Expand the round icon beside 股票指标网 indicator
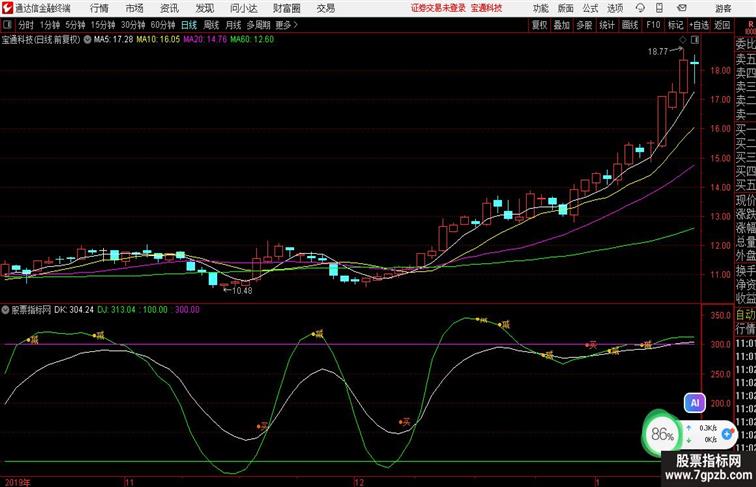 point(5,310)
